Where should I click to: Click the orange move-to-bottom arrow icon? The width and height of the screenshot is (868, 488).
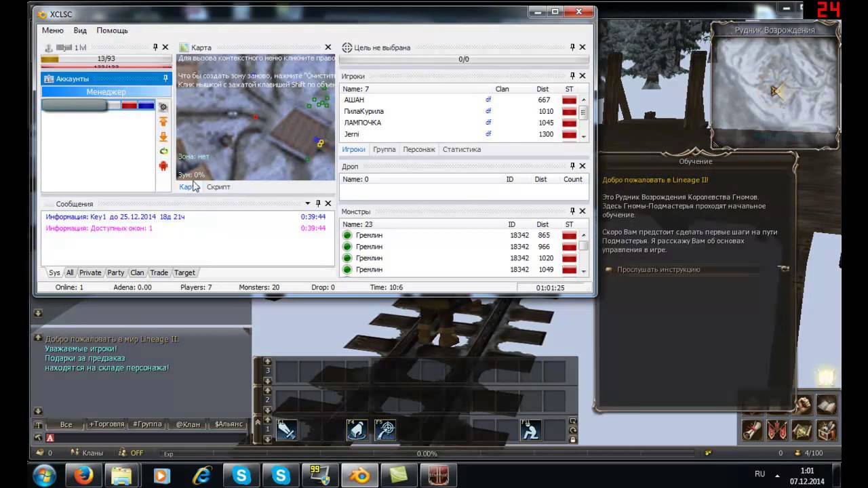coord(163,136)
